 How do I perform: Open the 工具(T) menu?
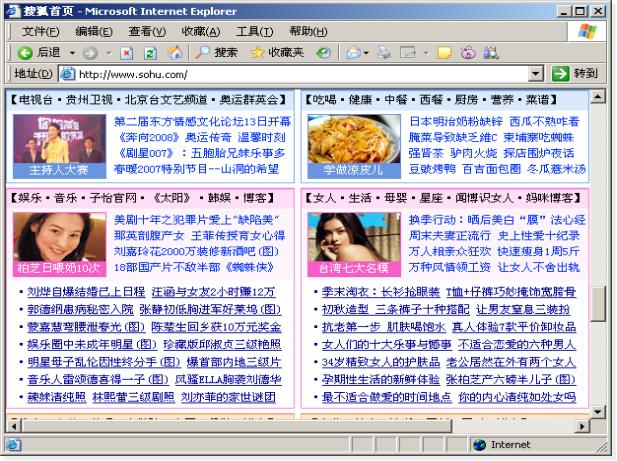pos(255,31)
